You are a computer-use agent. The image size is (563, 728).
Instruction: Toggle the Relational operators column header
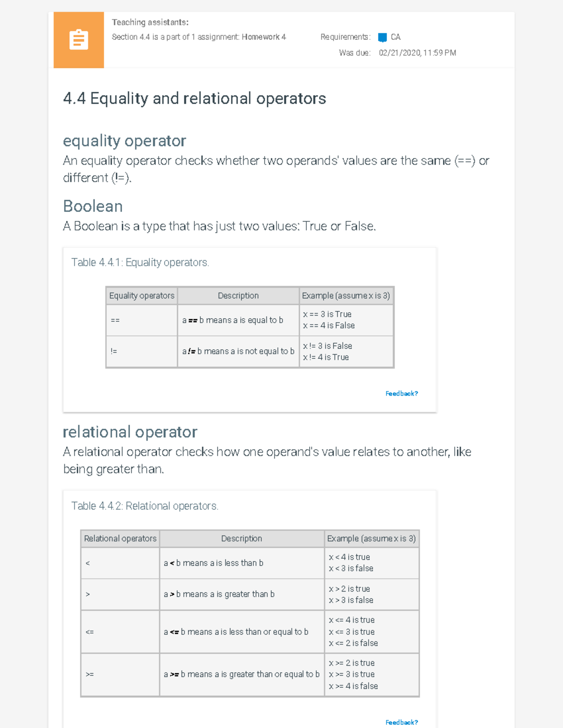(120, 538)
